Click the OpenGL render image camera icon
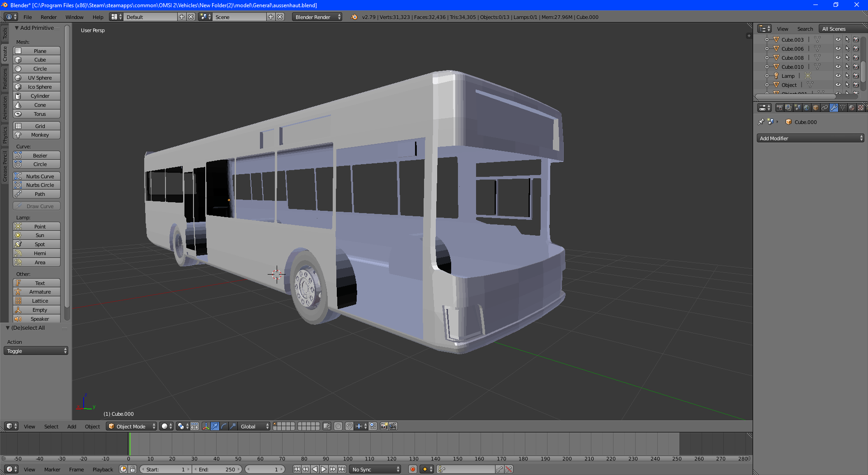This screenshot has height=475, width=868. click(384, 426)
